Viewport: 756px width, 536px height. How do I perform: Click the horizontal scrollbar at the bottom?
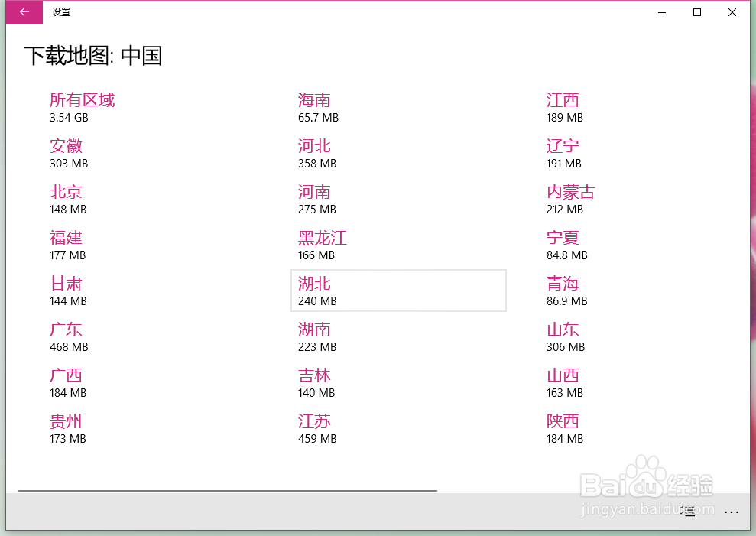point(228,490)
